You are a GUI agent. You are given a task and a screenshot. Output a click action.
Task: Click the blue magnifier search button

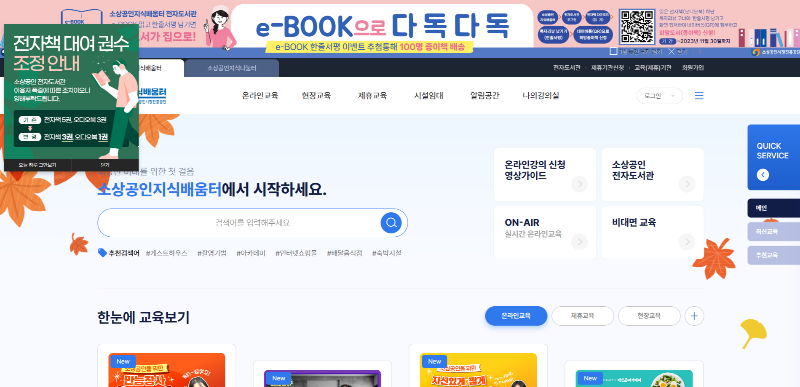pyautogui.click(x=391, y=223)
